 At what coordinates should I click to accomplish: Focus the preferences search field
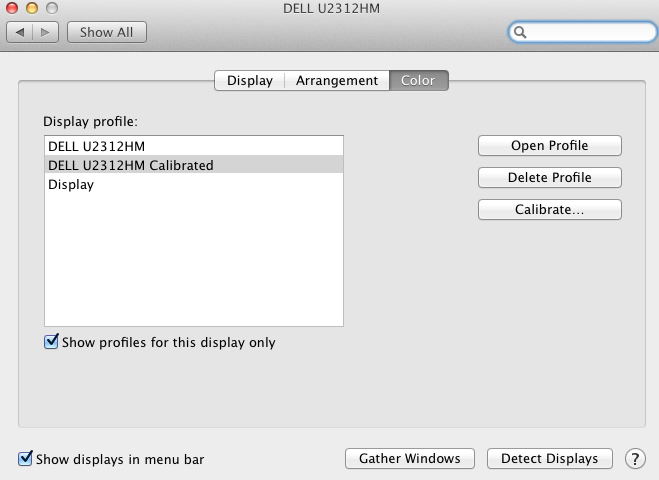583,32
